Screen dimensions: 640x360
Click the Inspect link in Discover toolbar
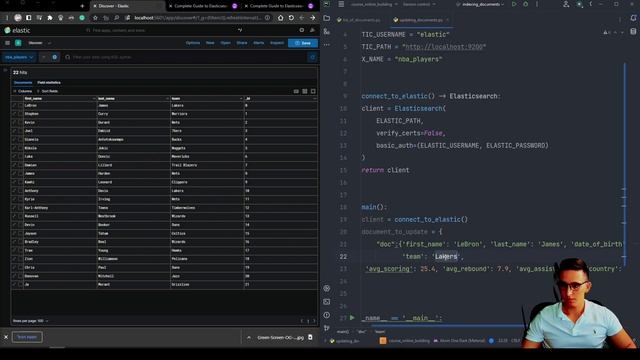(277, 43)
